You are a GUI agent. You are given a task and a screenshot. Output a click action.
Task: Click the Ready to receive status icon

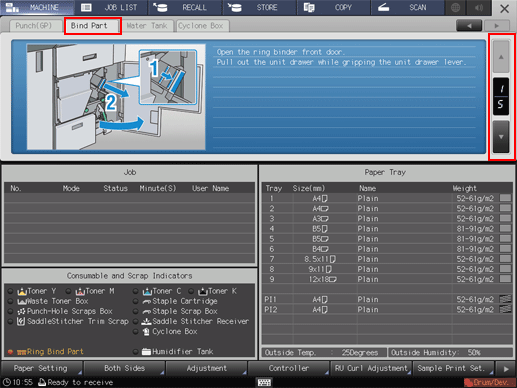click(x=42, y=382)
